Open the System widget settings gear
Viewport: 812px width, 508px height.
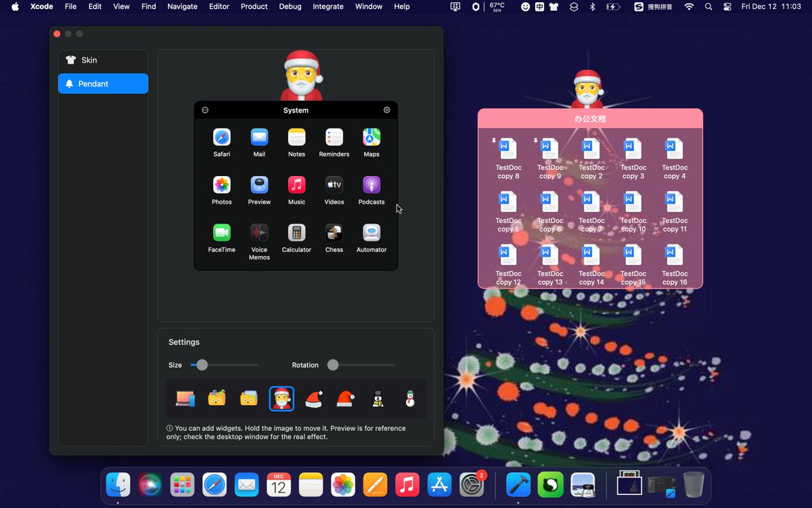tap(386, 110)
